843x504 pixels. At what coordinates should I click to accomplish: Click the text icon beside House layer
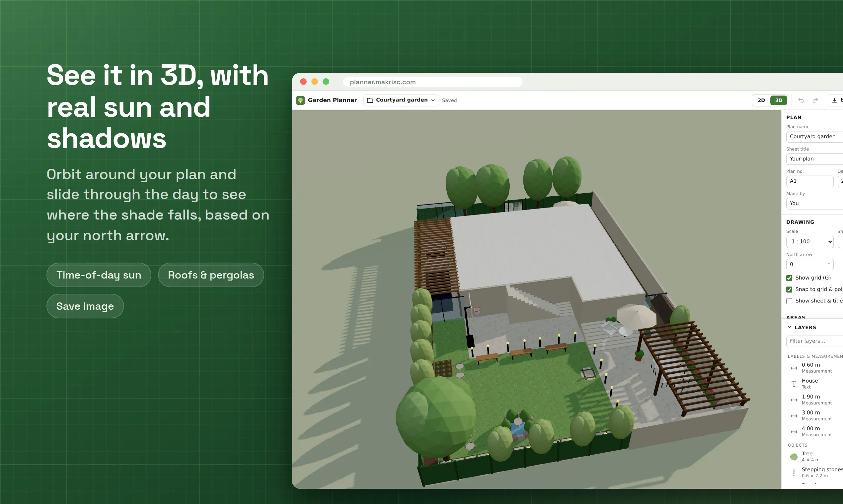(x=794, y=384)
